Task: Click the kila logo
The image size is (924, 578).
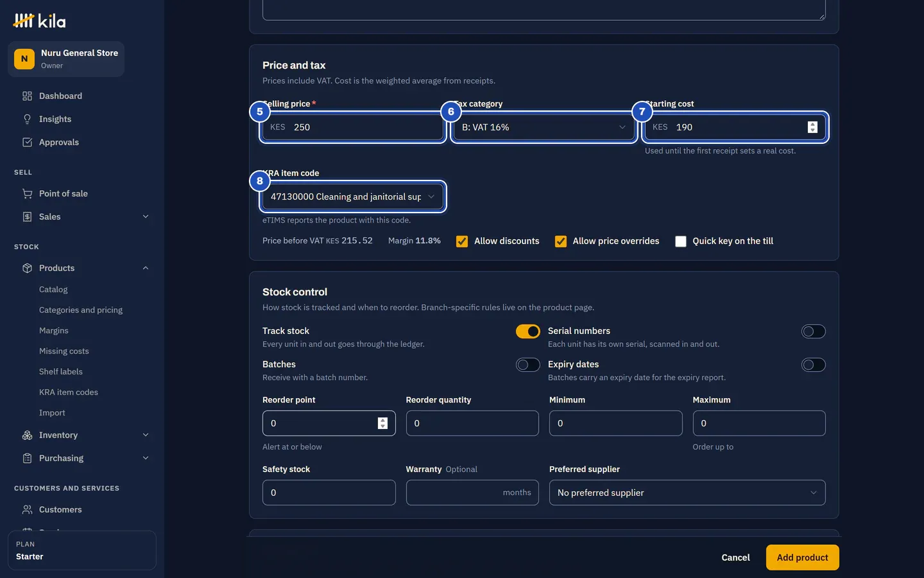Action: pyautogui.click(x=39, y=21)
